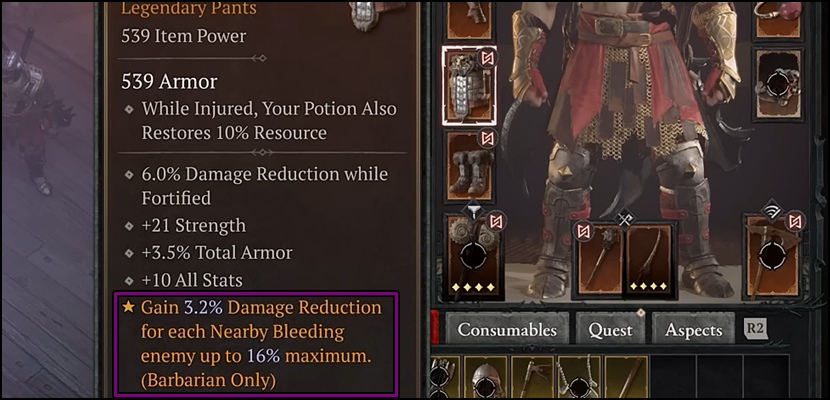Click the amulet necklace item in inventory

point(579,377)
